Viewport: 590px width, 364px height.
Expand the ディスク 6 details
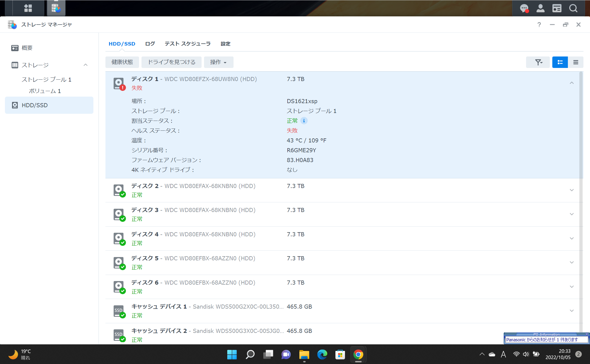[571, 287]
